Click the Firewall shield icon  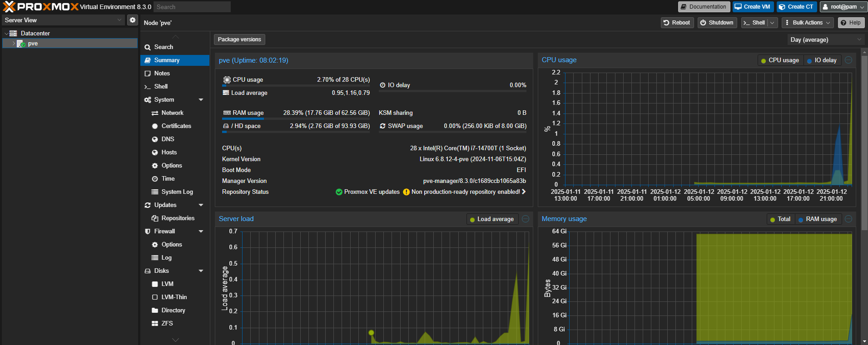click(x=148, y=232)
